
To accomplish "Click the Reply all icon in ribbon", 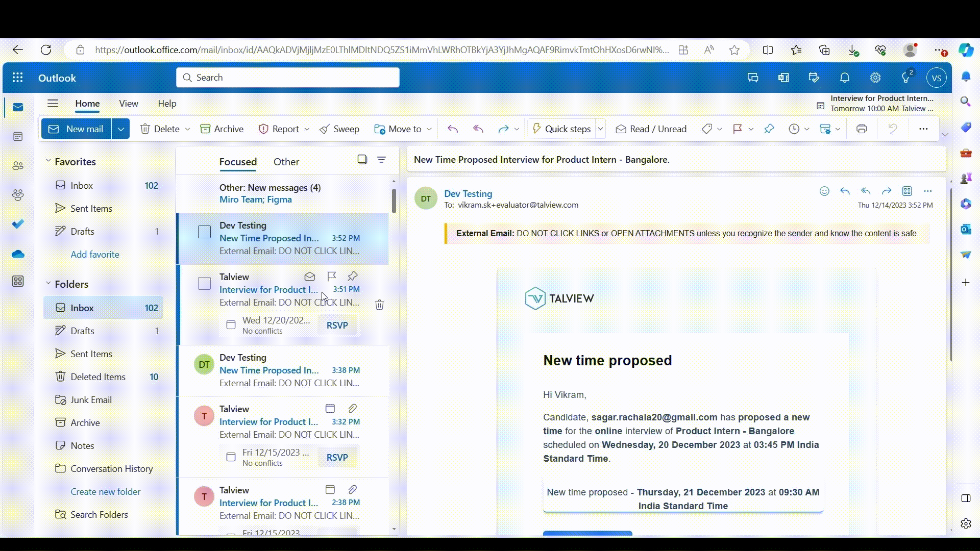I will click(478, 129).
